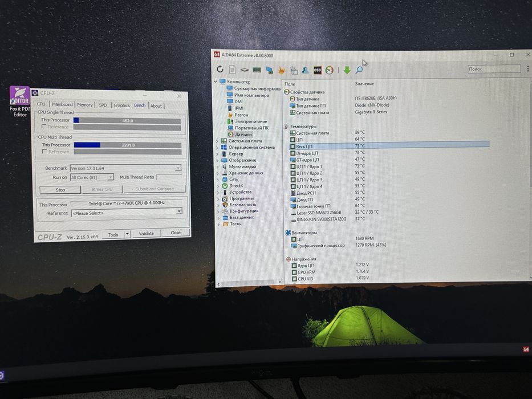Open the OSD panel toolbar icon
Viewport: 532px width, 399px height.
pyautogui.click(x=317, y=70)
